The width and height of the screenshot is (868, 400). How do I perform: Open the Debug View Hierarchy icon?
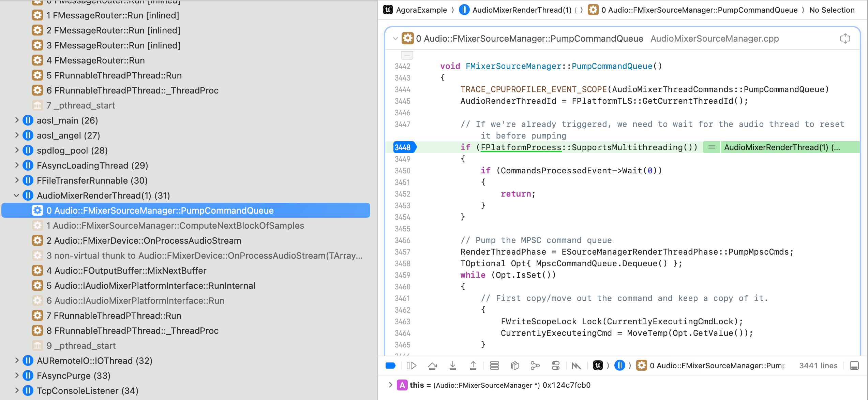515,366
